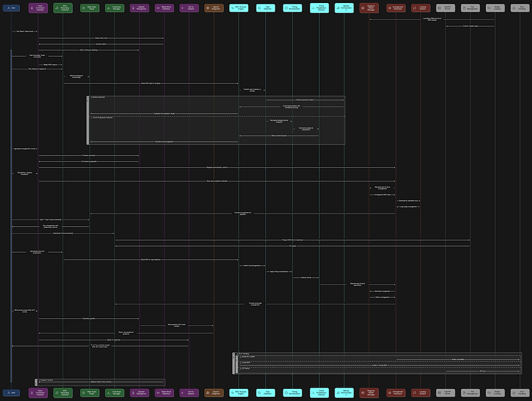Screen dimensions: 532x401
Task: Click the person icon in the top User node
Action: click(x=9, y=8)
